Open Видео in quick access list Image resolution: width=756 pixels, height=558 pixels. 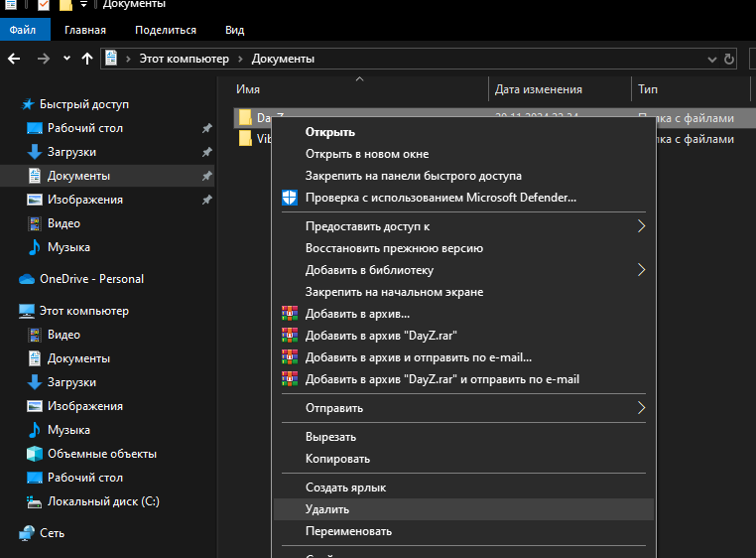(x=63, y=223)
